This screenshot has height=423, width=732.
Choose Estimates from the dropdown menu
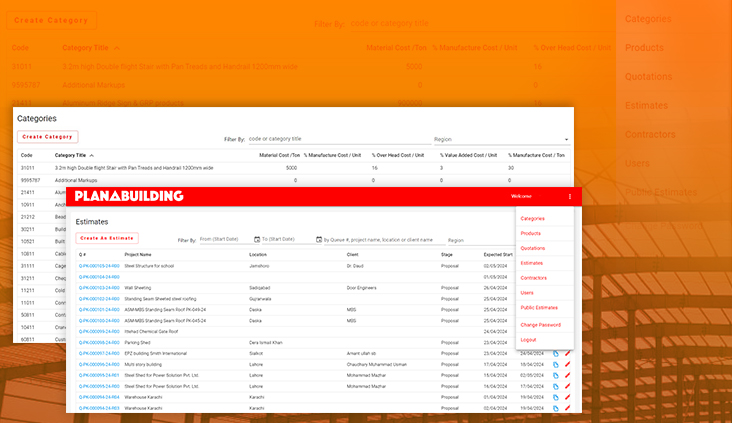pyautogui.click(x=532, y=263)
